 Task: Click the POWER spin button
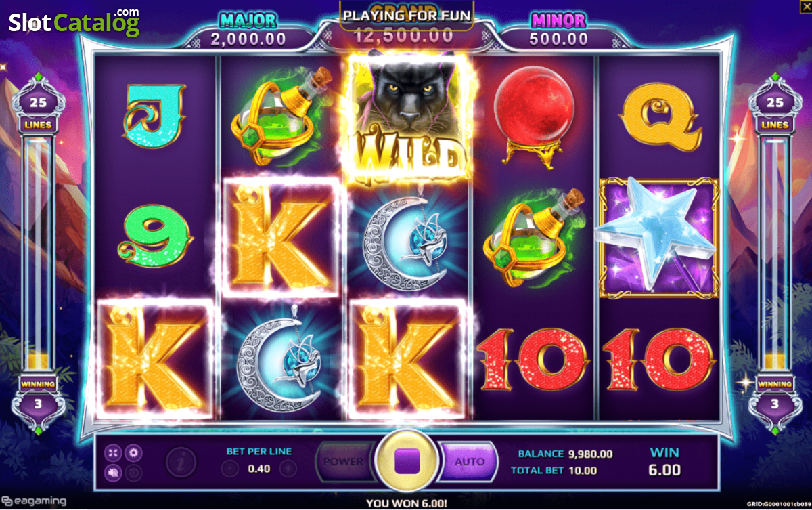tap(344, 462)
